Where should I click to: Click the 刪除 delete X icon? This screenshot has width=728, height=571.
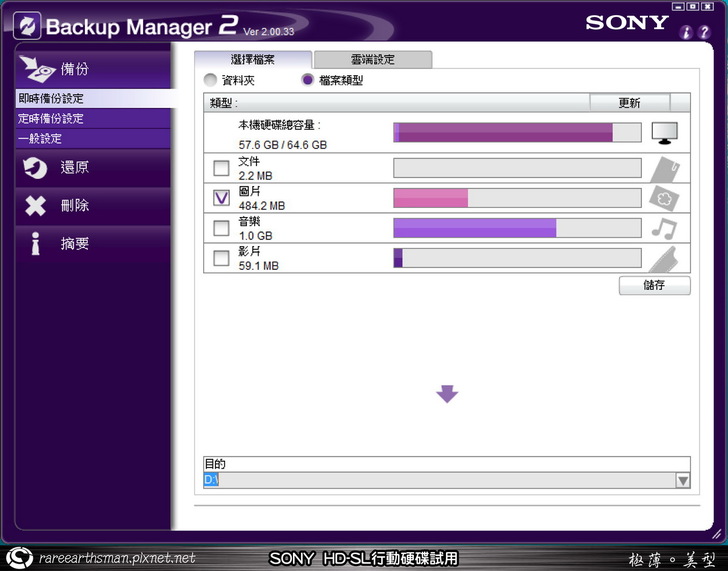[35, 206]
